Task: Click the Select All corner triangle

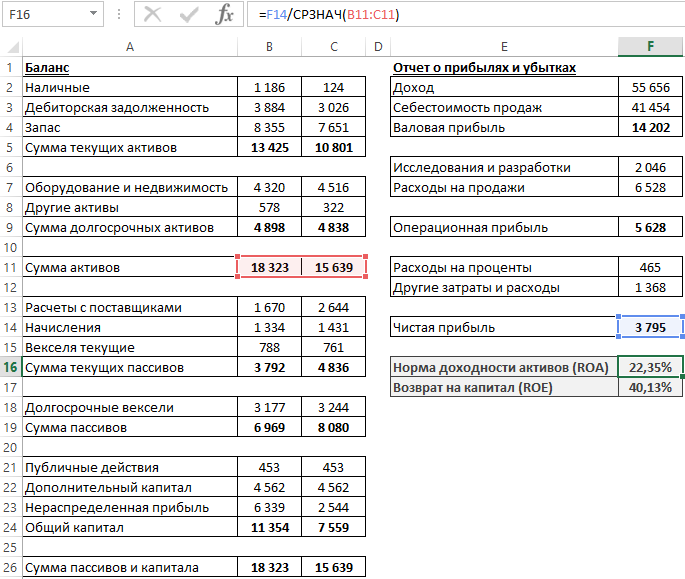Action: point(10,47)
